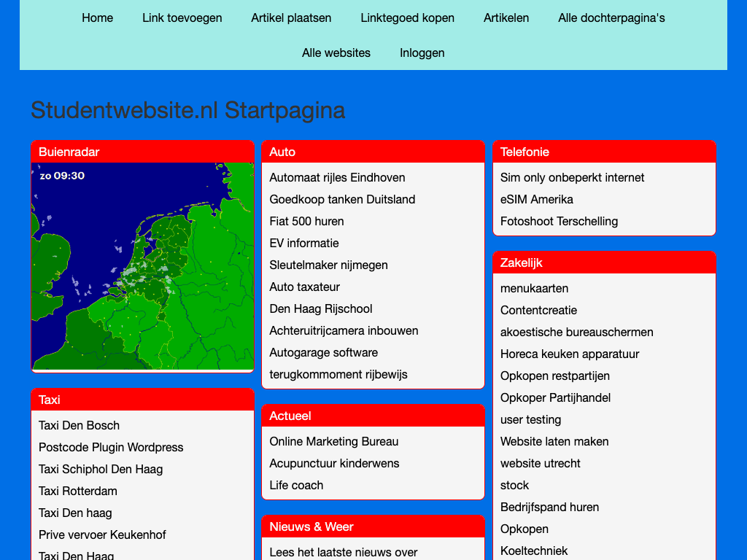Open the Home menu item

97,17
